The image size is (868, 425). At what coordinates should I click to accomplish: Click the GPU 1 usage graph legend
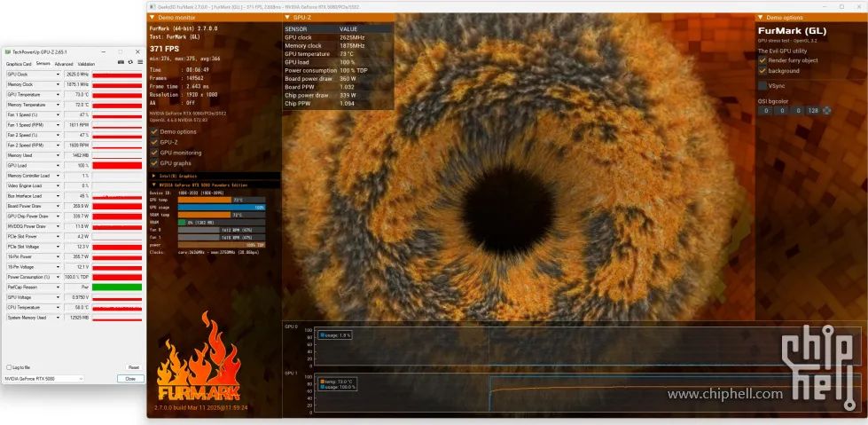[x=337, y=384]
